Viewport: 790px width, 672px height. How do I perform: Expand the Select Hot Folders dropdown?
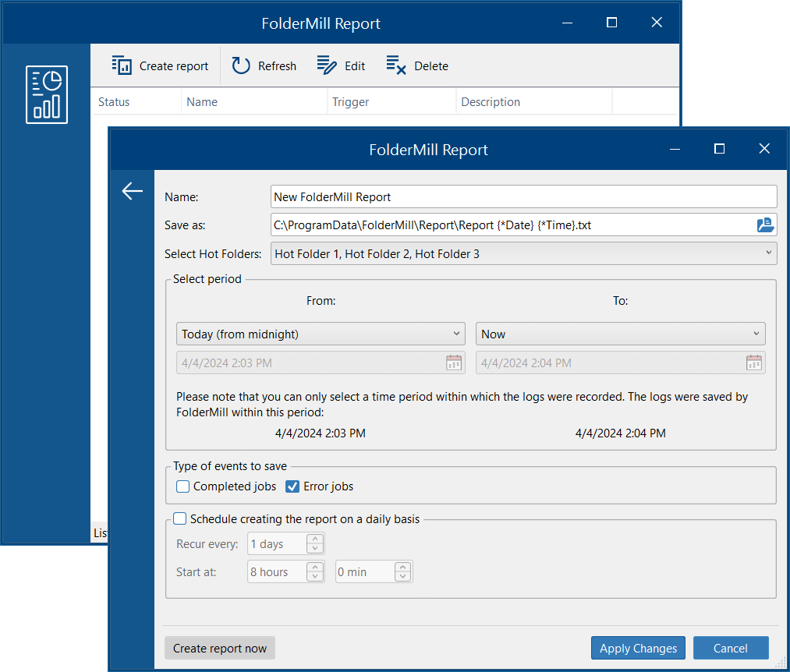(523, 253)
